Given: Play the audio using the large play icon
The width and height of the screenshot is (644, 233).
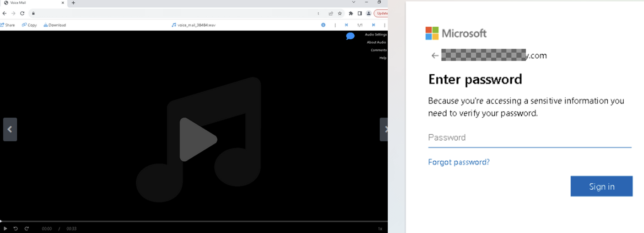Looking at the screenshot, I should [198, 139].
